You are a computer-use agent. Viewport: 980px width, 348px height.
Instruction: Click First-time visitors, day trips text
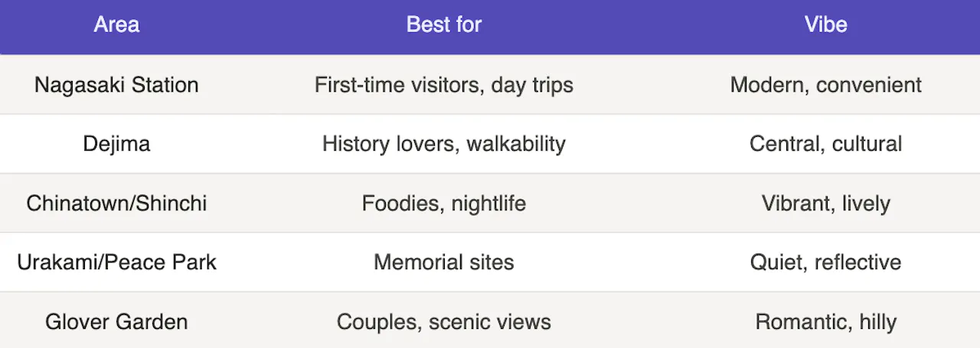[x=443, y=84]
